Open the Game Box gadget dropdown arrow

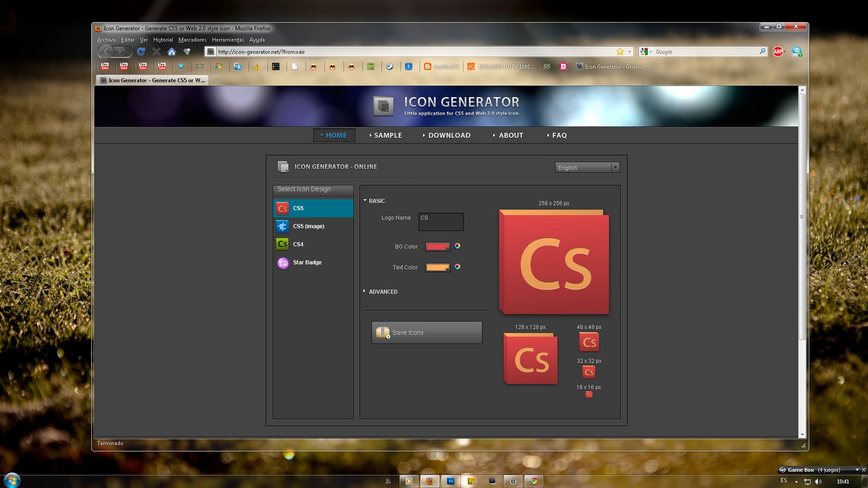coord(857,470)
